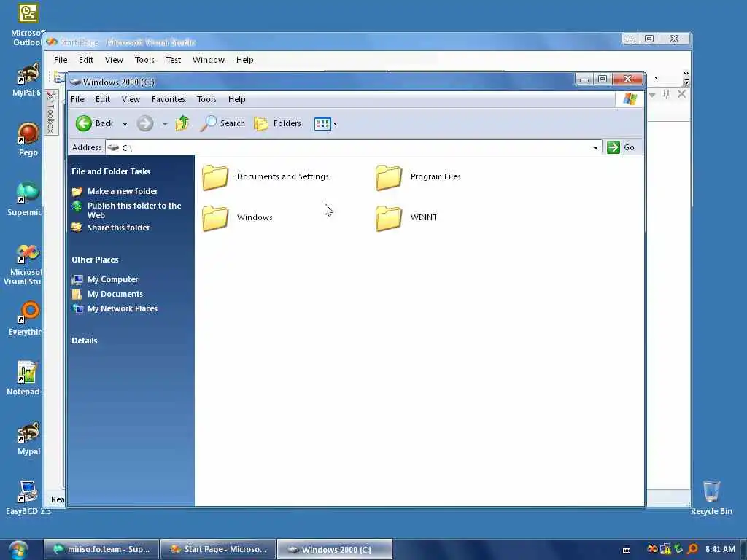
Task: Toggle the Folders pane button
Action: tap(278, 123)
